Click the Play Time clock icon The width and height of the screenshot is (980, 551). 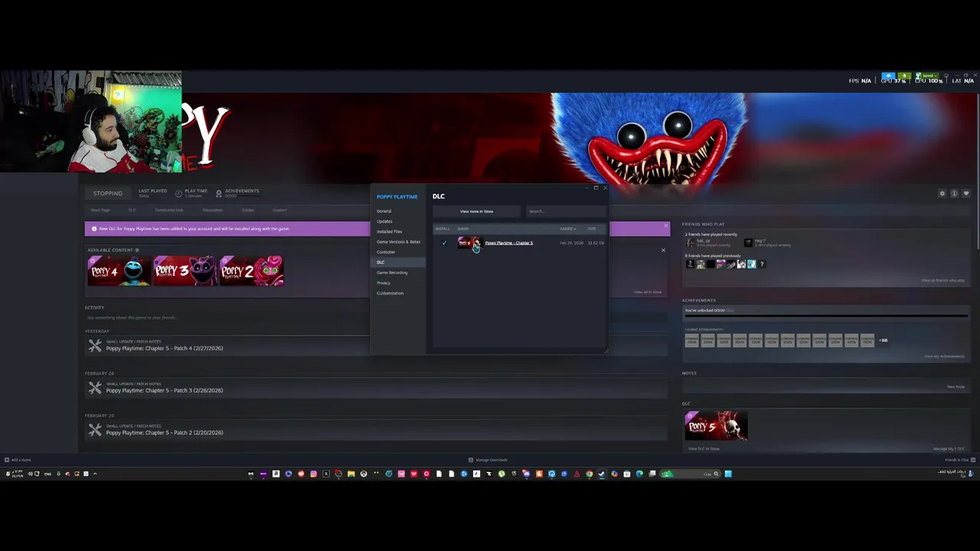point(178,194)
